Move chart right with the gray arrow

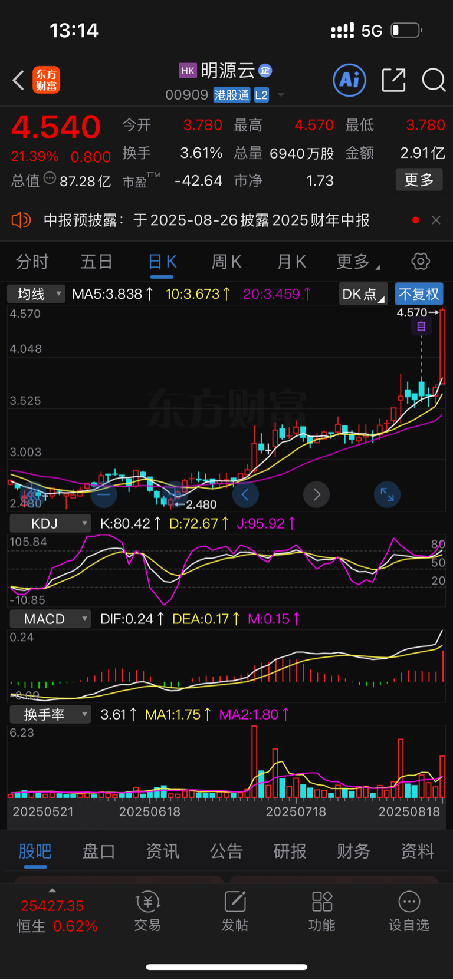[x=316, y=494]
